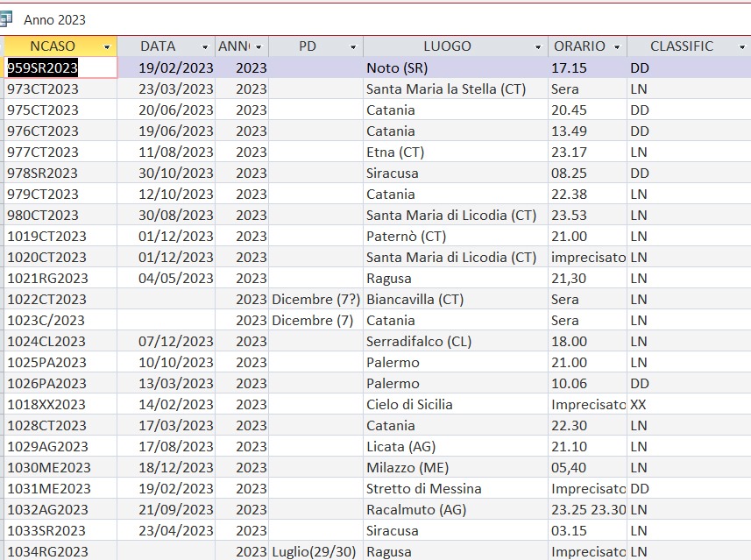
Task: Select cell 977CT2023
Action: [60, 152]
